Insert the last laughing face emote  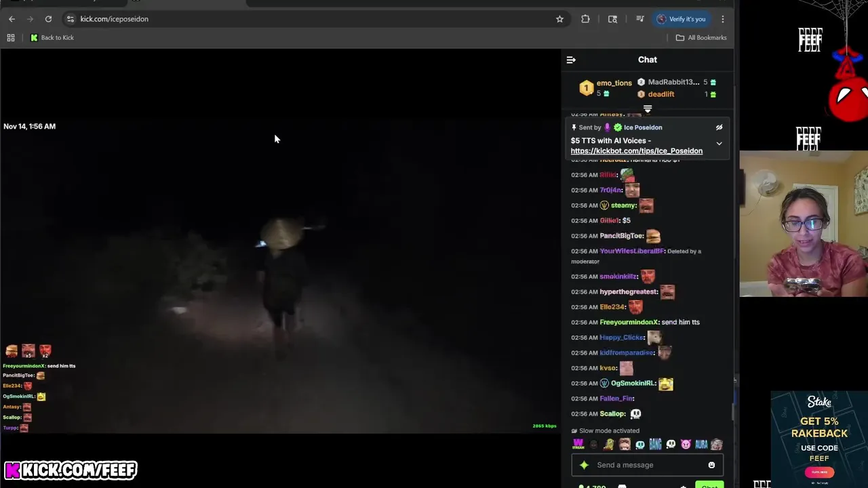[x=717, y=445]
